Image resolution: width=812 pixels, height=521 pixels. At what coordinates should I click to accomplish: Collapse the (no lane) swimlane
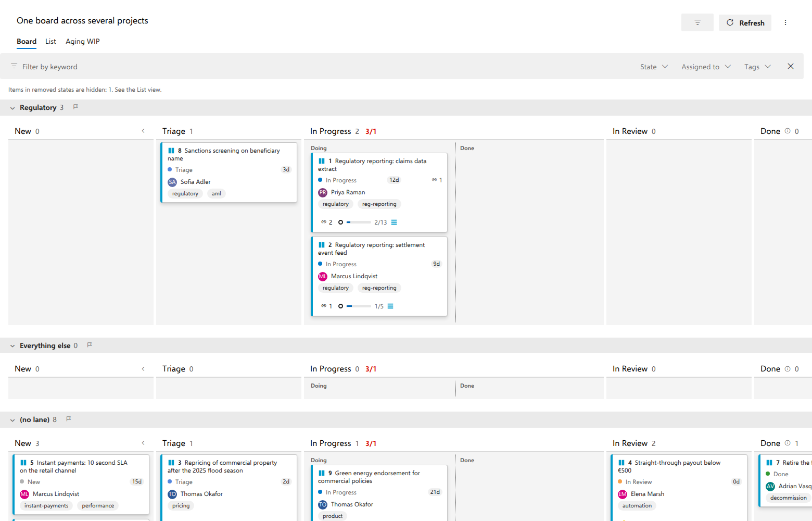pos(12,420)
